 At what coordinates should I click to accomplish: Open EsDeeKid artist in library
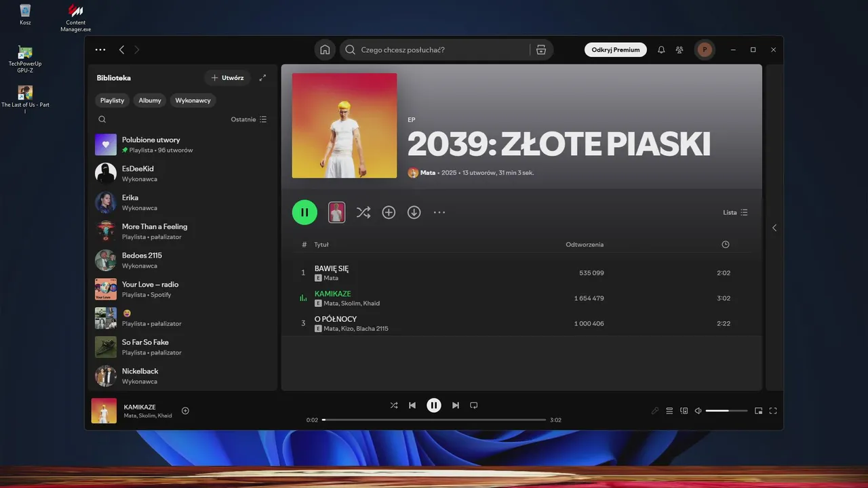click(x=183, y=174)
